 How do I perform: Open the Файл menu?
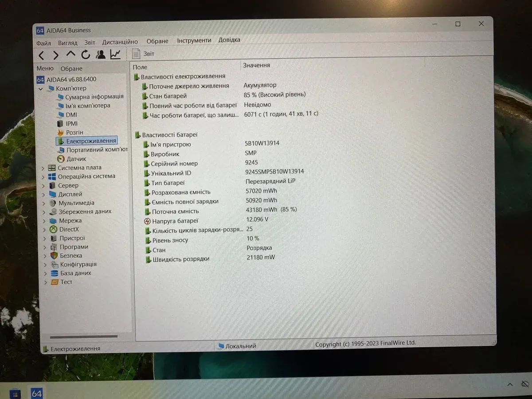point(43,43)
